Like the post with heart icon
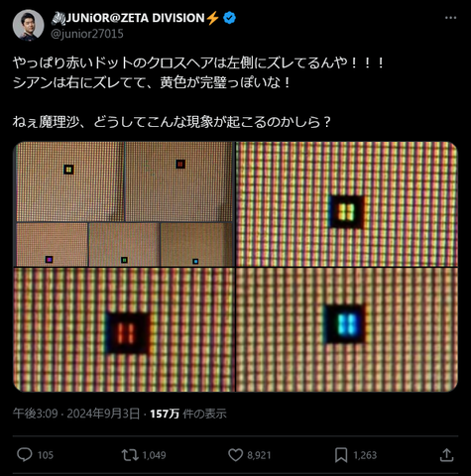Viewport: 471px width, 476px height. pyautogui.click(x=235, y=455)
